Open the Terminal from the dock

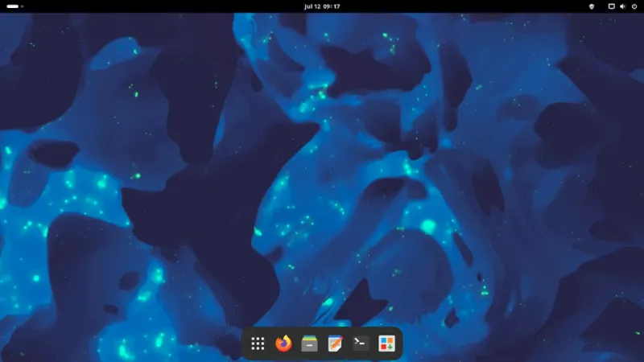point(361,343)
